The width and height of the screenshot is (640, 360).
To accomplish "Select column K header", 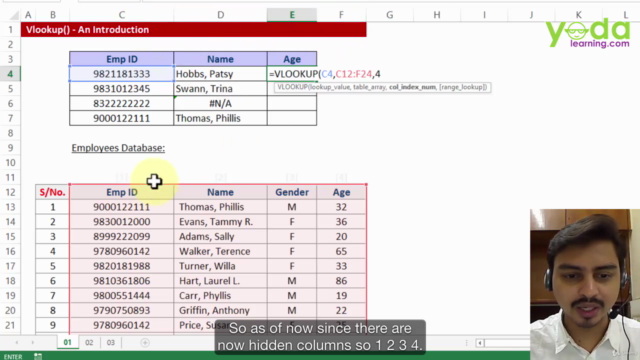I will click(578, 15).
